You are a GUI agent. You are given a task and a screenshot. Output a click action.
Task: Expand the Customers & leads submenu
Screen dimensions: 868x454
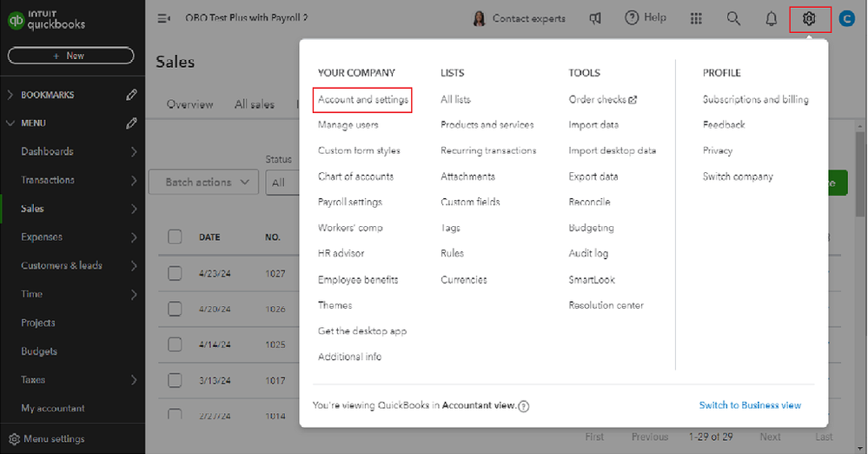[x=134, y=265]
